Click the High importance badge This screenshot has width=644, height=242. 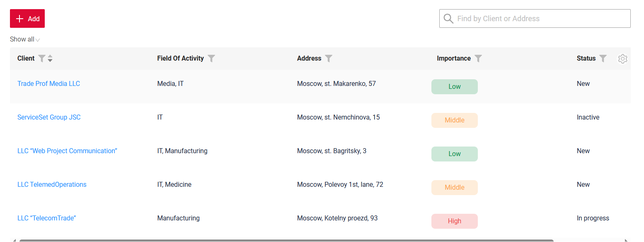click(x=454, y=221)
